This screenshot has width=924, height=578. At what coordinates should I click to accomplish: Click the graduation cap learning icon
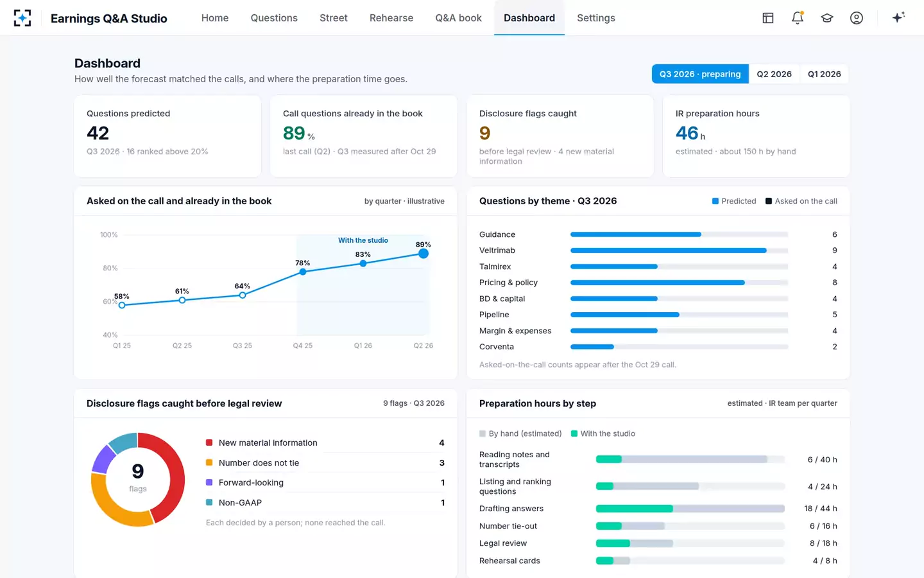(x=827, y=18)
